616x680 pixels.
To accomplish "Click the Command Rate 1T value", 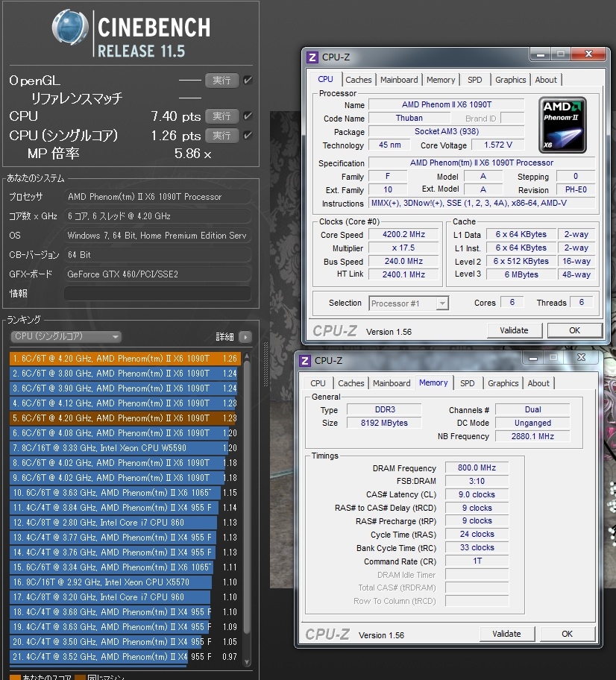I will point(477,561).
